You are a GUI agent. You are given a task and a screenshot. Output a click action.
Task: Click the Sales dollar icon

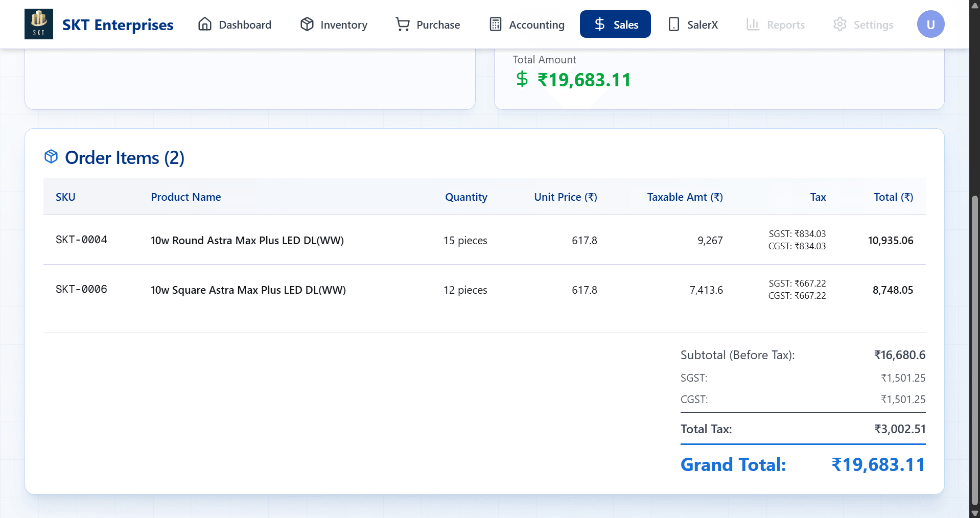click(600, 24)
